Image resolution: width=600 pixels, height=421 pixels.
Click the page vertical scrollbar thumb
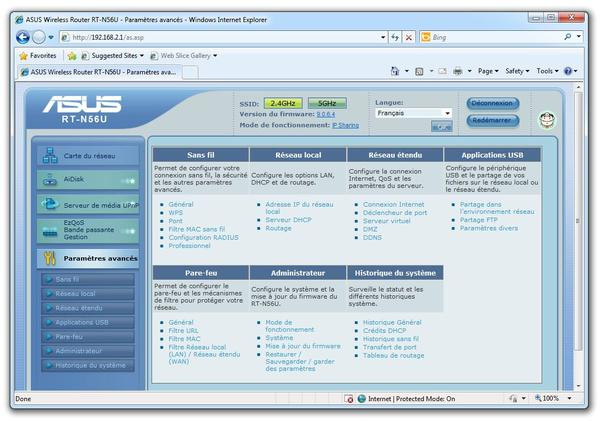pyautogui.click(x=578, y=220)
